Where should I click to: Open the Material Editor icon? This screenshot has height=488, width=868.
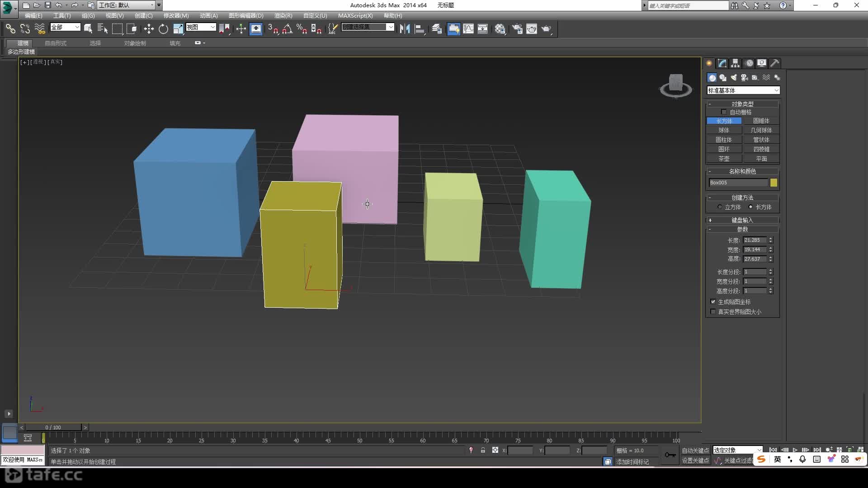point(500,29)
